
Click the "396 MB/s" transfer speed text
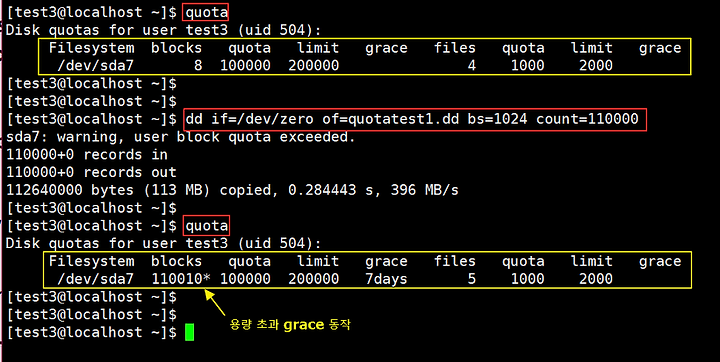(424, 190)
